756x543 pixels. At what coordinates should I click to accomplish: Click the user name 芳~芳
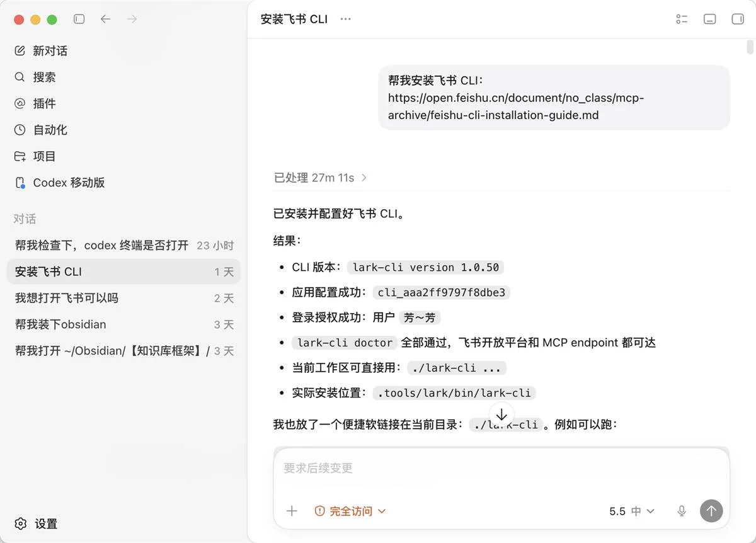[420, 317]
